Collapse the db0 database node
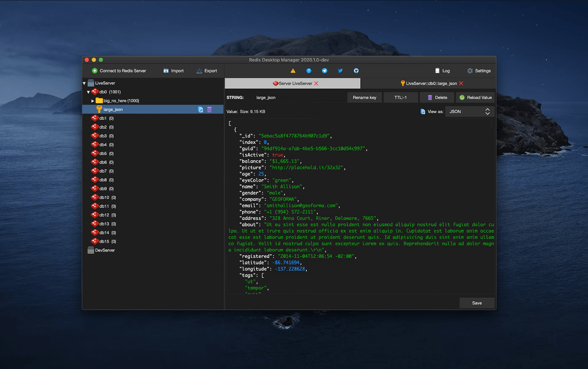The image size is (588, 369). (x=88, y=92)
